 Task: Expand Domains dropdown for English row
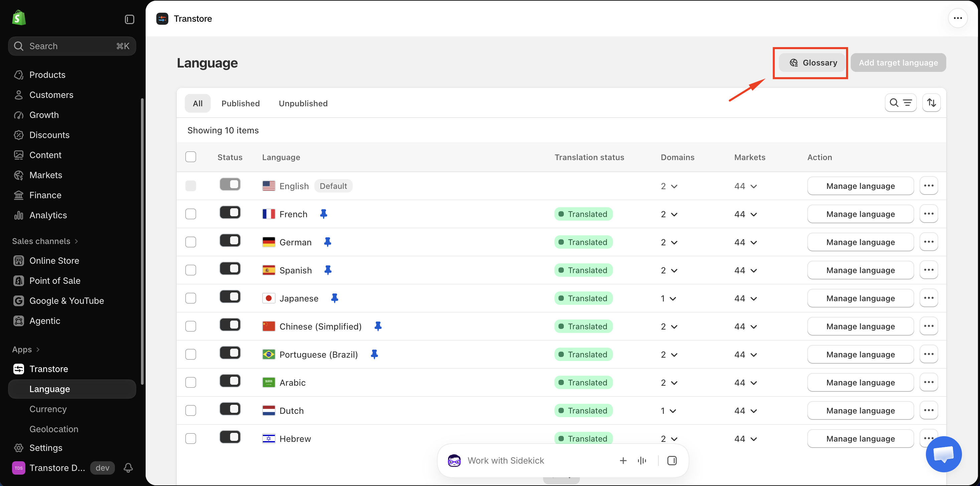pos(669,186)
